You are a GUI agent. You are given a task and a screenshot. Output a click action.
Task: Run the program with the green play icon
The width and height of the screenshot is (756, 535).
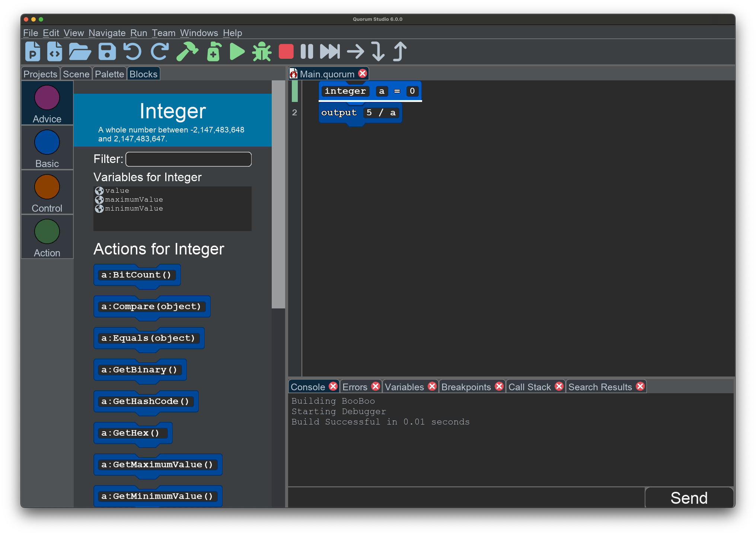tap(237, 51)
